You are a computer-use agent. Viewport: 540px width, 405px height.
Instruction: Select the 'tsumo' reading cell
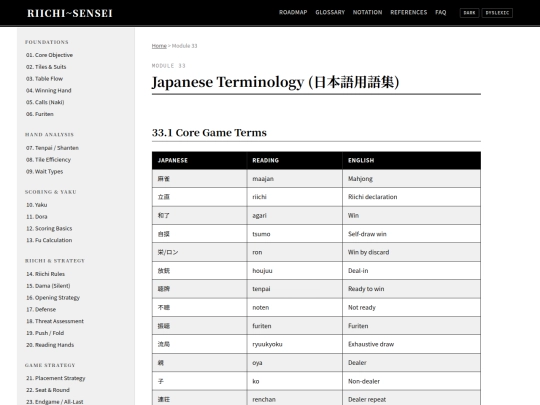295,234
